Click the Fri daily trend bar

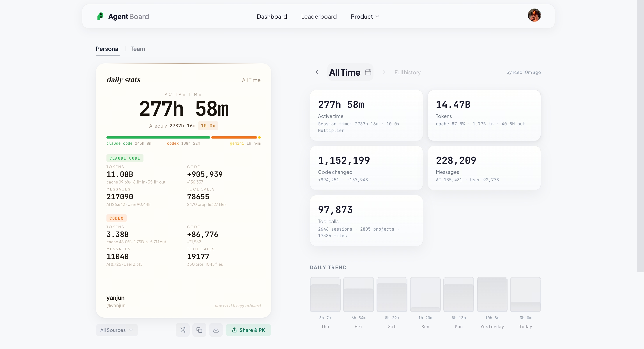pyautogui.click(x=359, y=295)
